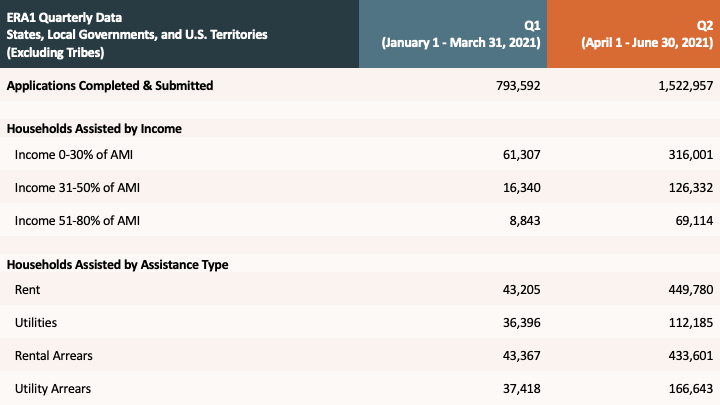Click the Income 51-80% of AMI label

click(75, 219)
